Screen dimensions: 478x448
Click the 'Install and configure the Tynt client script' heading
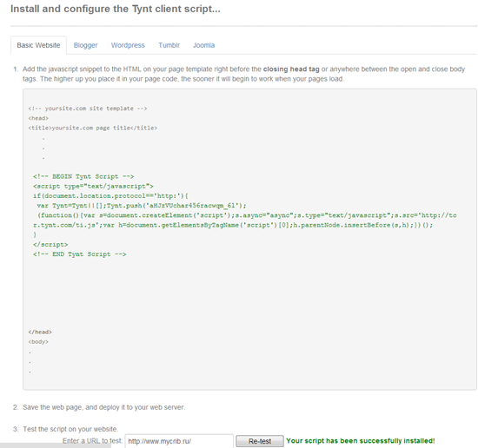(x=116, y=9)
